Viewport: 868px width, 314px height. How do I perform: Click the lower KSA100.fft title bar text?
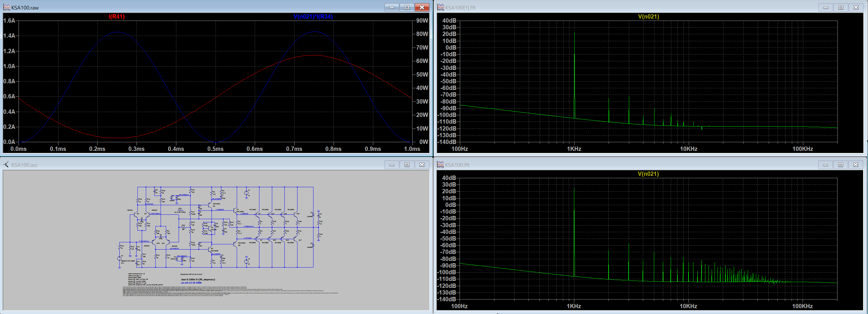coord(457,165)
